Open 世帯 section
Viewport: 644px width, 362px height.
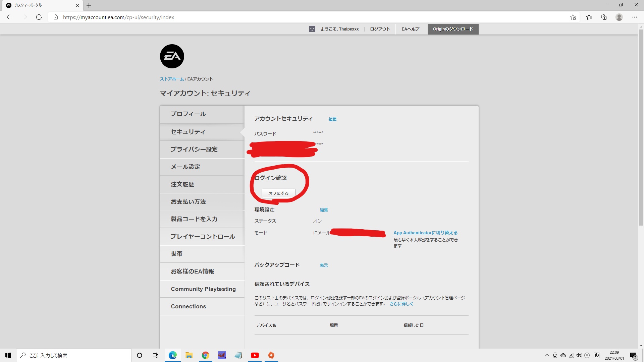point(202,254)
